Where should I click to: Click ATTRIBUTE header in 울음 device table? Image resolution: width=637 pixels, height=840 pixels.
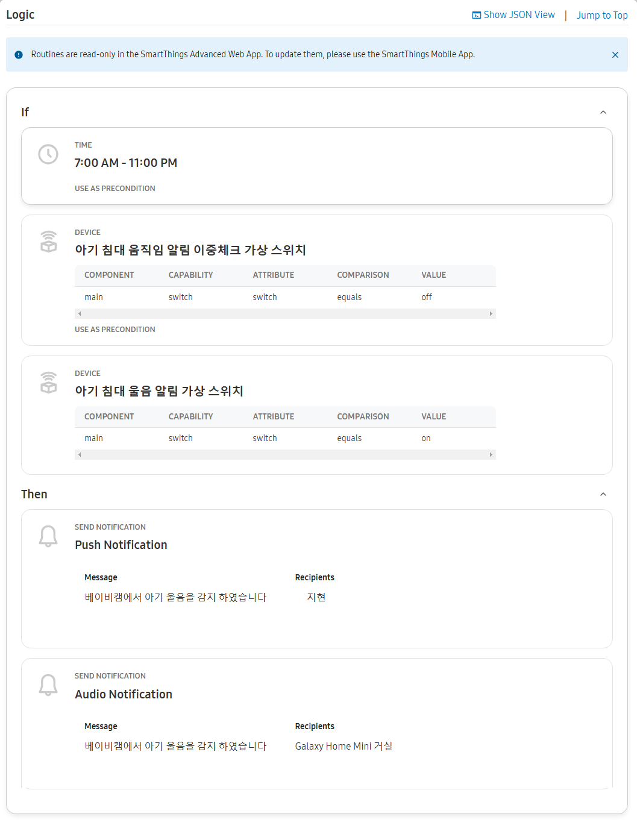pos(274,416)
